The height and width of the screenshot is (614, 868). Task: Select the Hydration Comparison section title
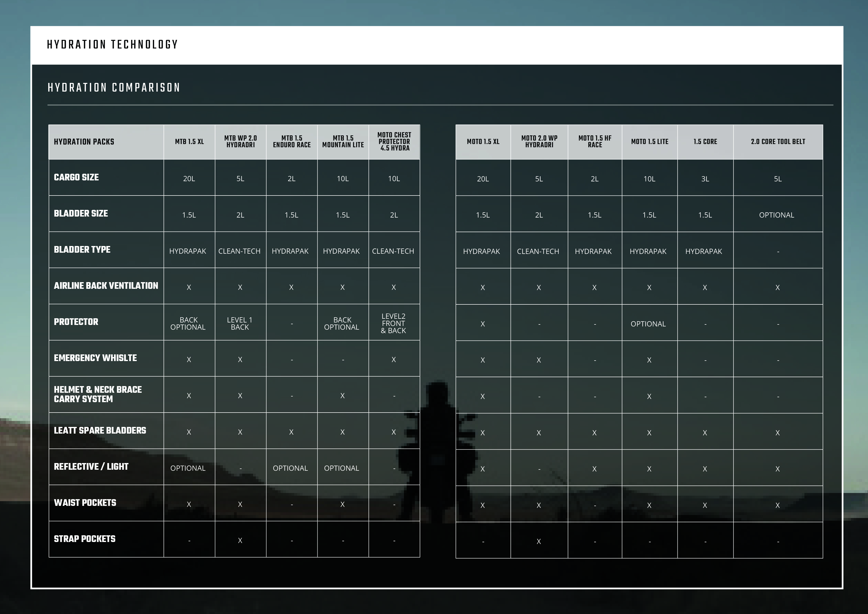[114, 88]
